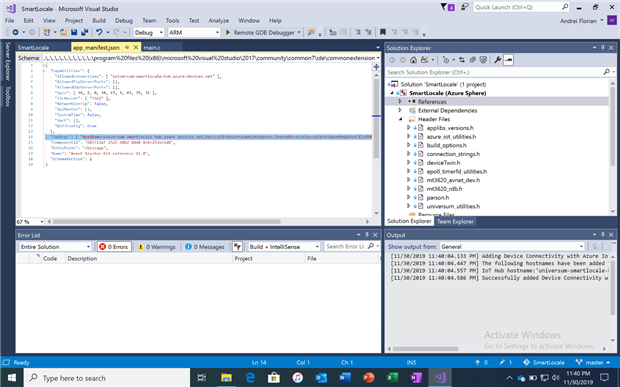Click the Home icon in Solution Explorer
Screen dimensions: 620x387
(x=413, y=60)
